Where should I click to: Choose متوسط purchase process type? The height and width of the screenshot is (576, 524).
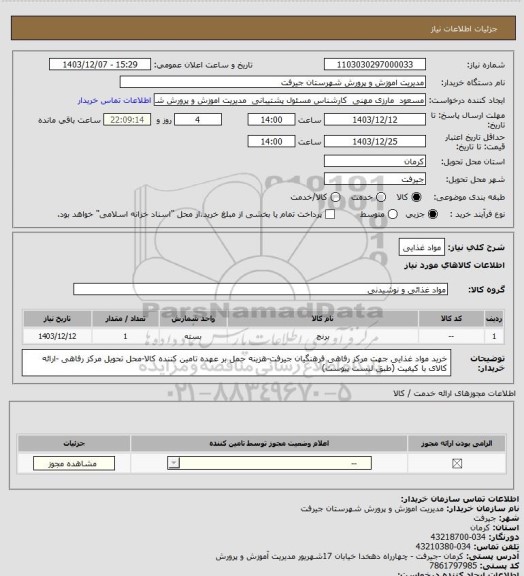point(393,214)
